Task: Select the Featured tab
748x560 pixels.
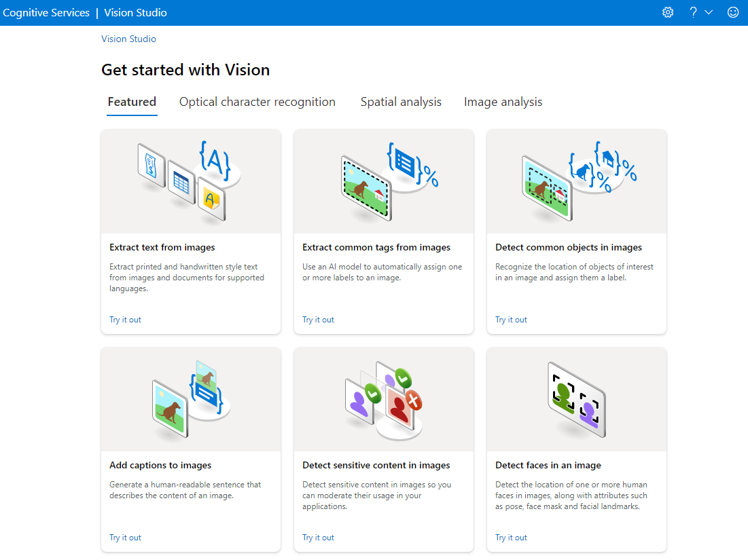Action: pyautogui.click(x=132, y=102)
